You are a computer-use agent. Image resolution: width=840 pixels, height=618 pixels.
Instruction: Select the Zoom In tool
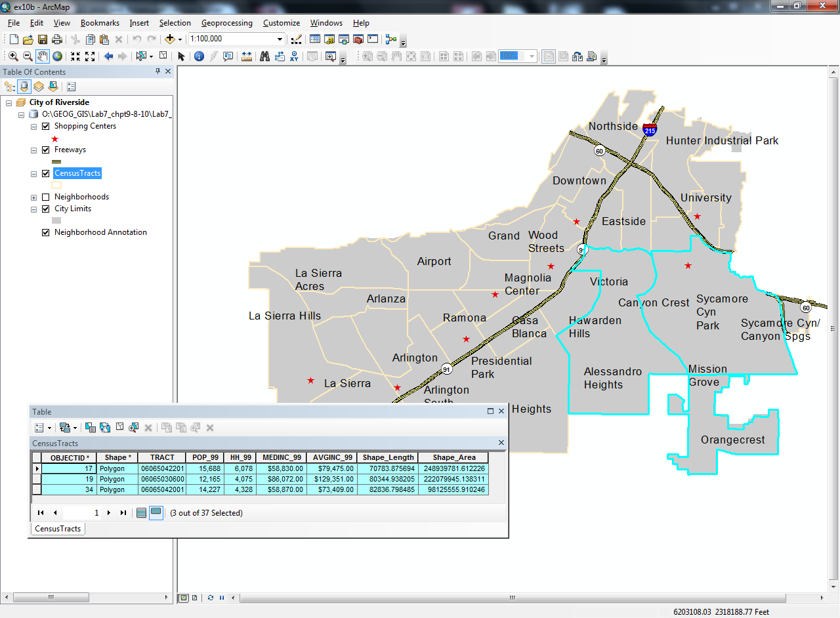click(x=13, y=56)
